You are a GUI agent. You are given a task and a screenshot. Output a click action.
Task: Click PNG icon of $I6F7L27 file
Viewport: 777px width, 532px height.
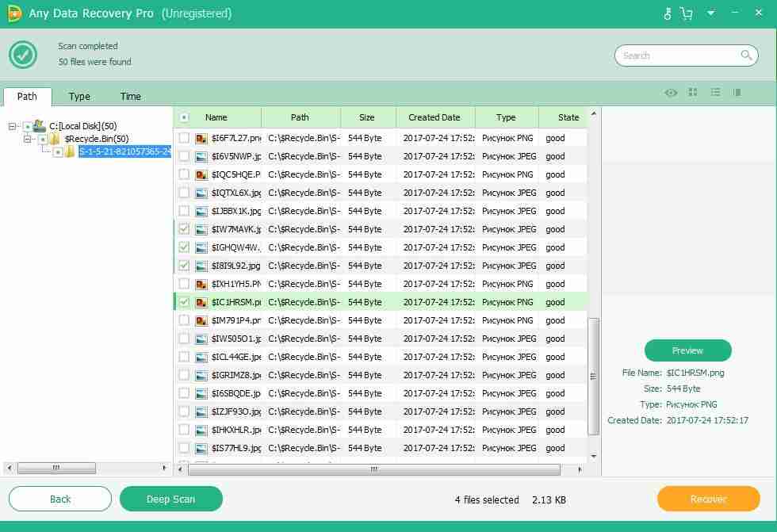201,138
